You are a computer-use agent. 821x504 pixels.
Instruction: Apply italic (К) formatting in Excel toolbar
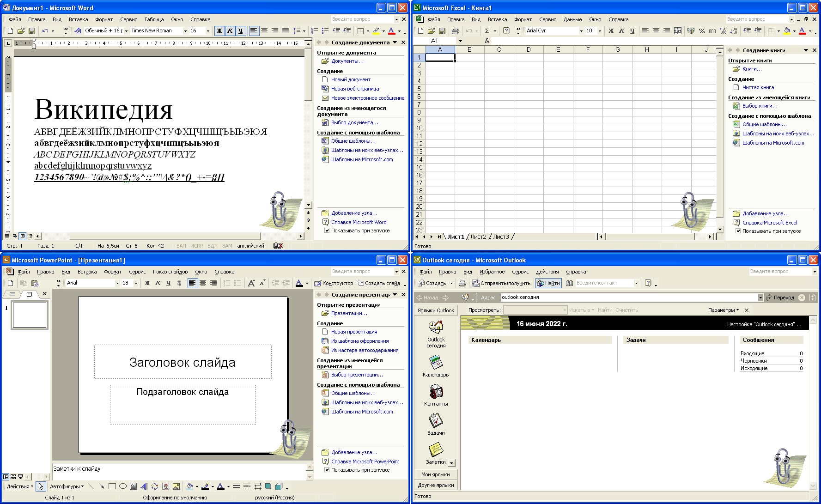(x=622, y=30)
